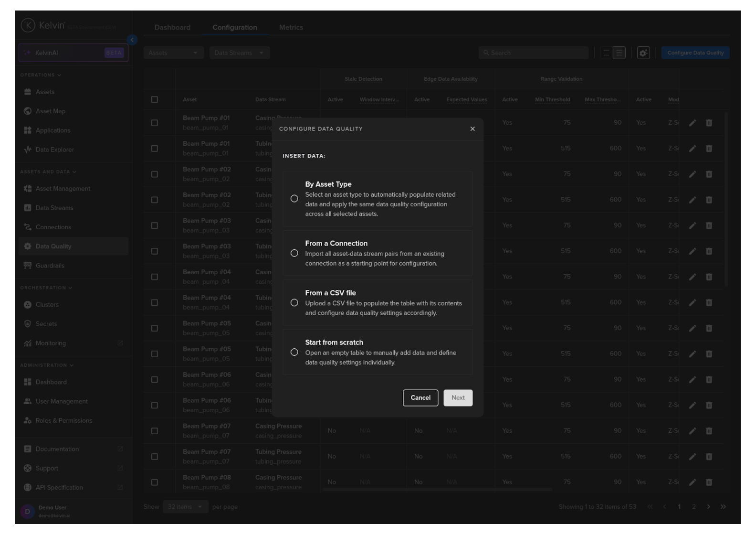This screenshot has height=535, width=756.
Task: Switch to the Dashboard tab
Action: point(172,28)
